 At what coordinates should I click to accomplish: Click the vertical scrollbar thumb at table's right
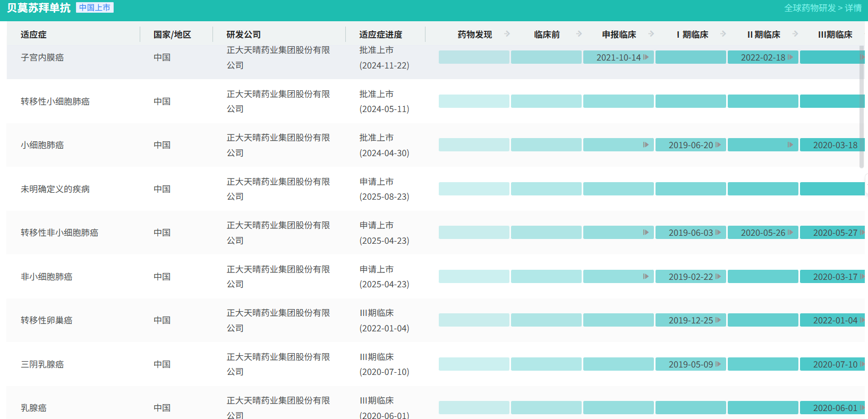(862, 106)
